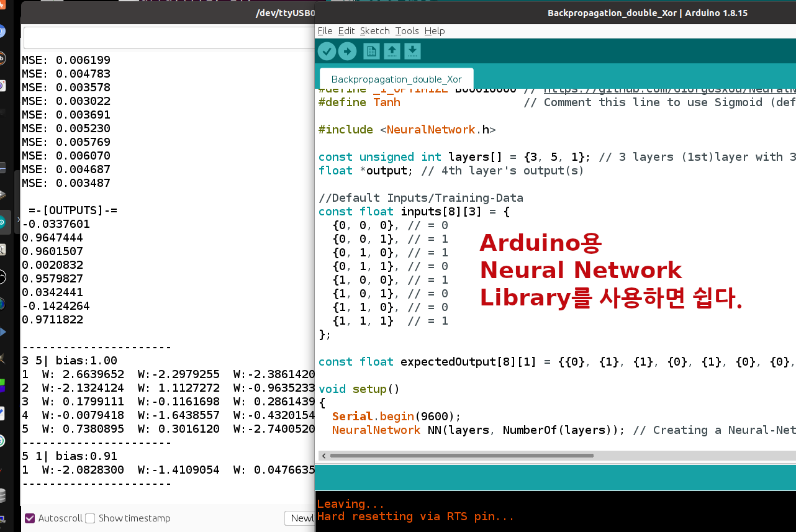Screen dimensions: 796x532
Task: Click the '//Default Inputs/Training-Data' comment
Action: coord(420,198)
